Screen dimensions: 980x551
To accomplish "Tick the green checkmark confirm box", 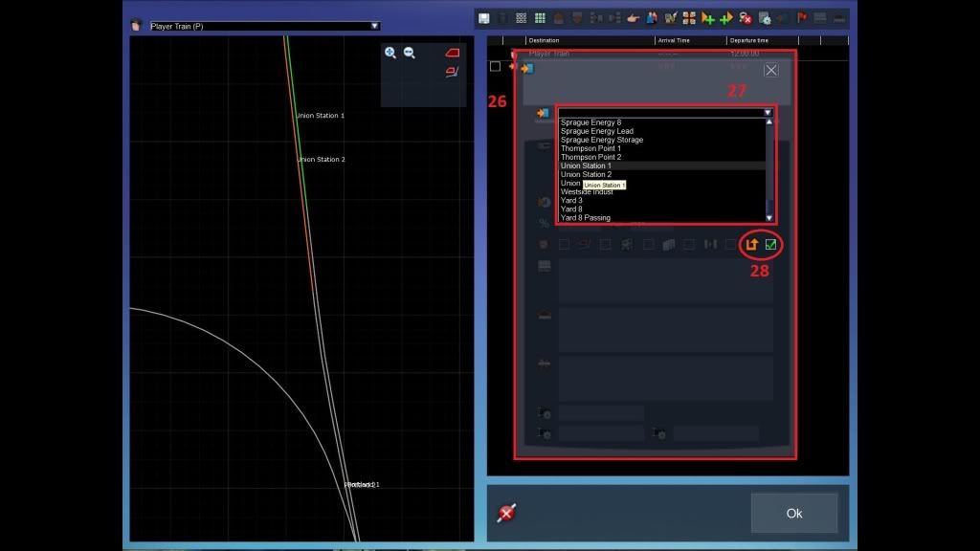I will (x=770, y=244).
